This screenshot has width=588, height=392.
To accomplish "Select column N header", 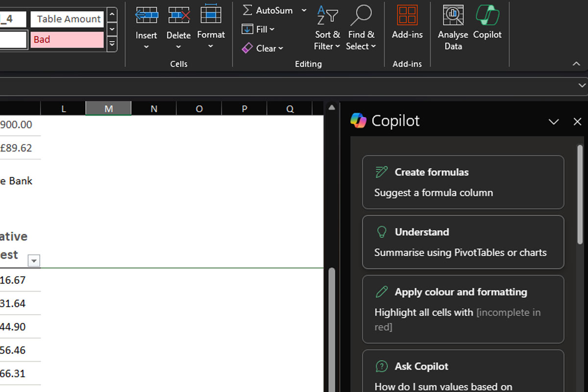I will (x=154, y=109).
